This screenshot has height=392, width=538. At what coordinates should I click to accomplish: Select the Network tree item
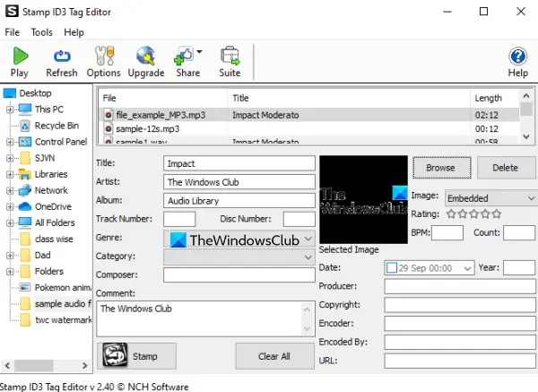(51, 190)
